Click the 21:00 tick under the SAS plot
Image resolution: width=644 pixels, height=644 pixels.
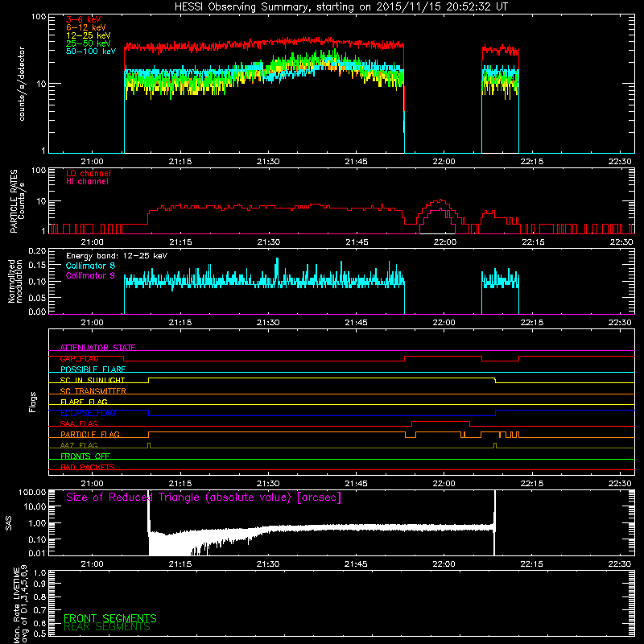click(92, 564)
